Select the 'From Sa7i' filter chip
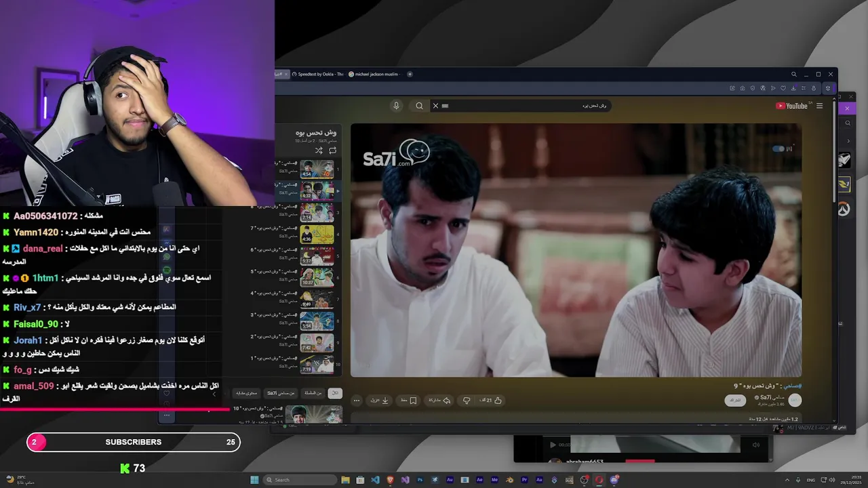The height and width of the screenshot is (488, 868). tap(281, 393)
